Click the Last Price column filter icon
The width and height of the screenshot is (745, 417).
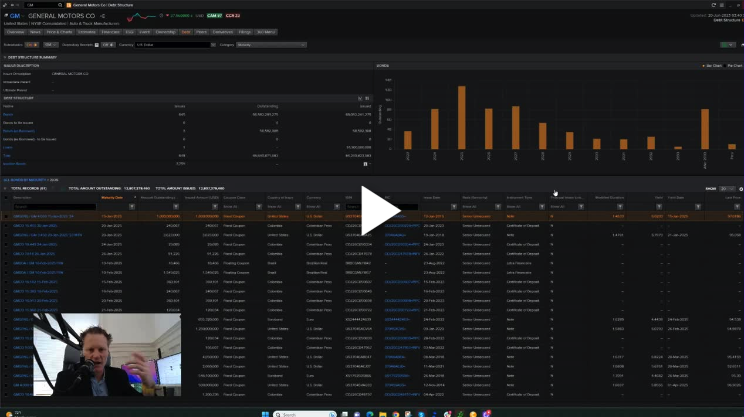(737, 207)
